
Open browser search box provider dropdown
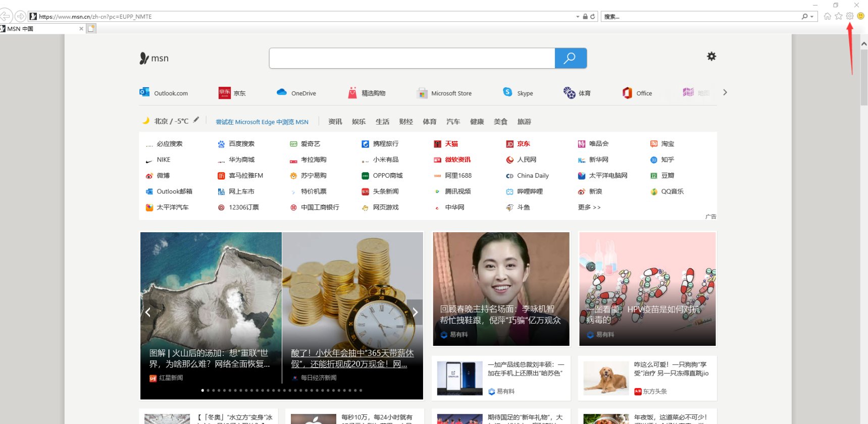click(x=811, y=17)
